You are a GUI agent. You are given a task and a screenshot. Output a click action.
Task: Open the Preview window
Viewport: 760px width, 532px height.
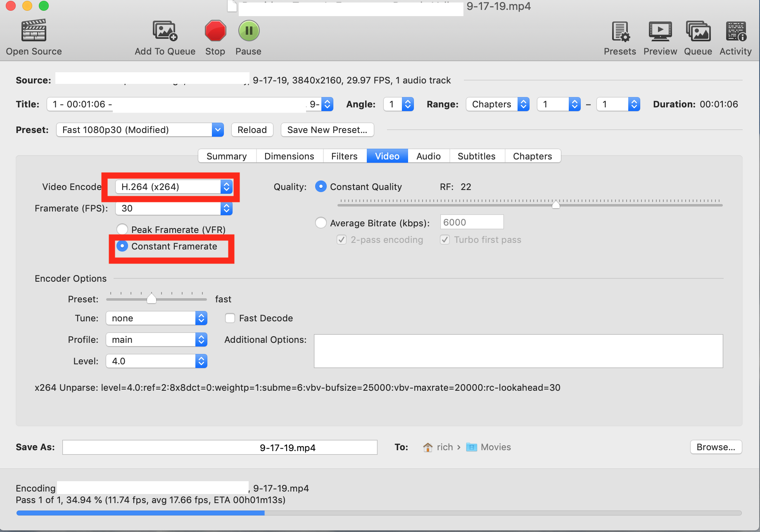(660, 31)
